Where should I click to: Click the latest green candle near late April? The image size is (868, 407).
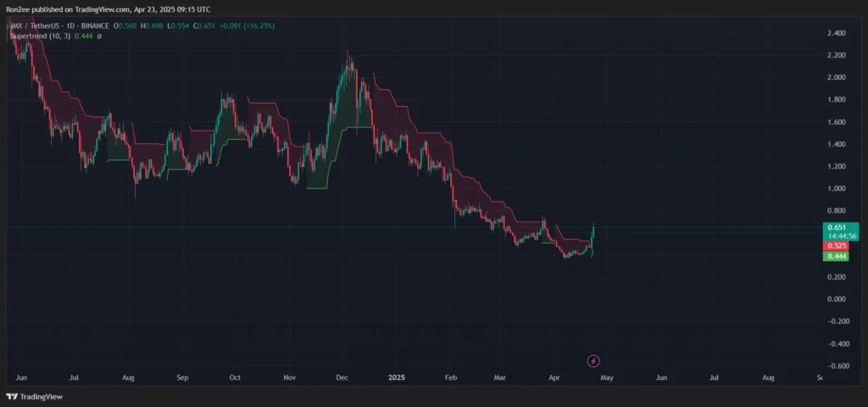click(x=593, y=233)
